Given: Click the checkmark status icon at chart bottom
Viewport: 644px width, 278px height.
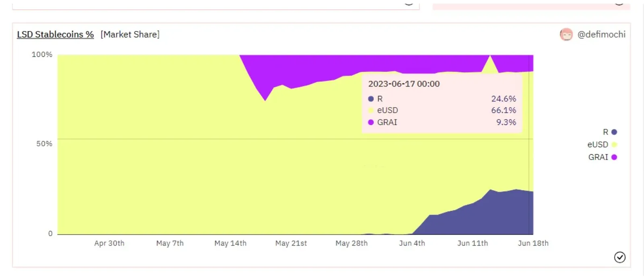Looking at the screenshot, I should (620, 257).
